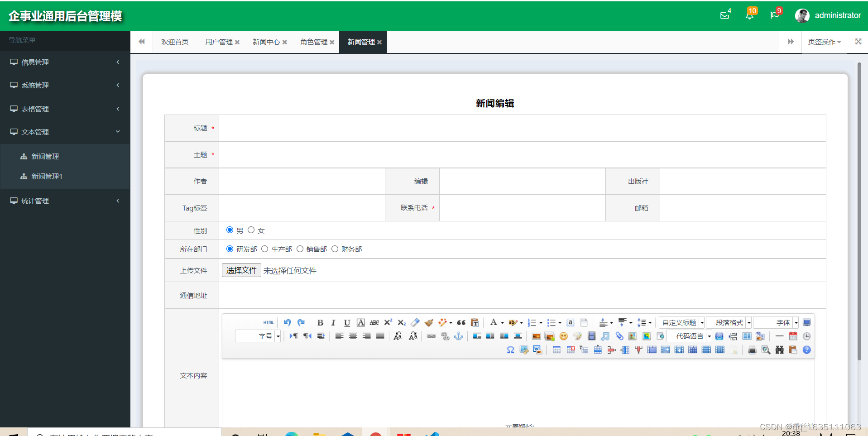Viewport: 868px width, 436px height.
Task: Expand 信息管理 sidebar menu
Action: pyautogui.click(x=65, y=62)
